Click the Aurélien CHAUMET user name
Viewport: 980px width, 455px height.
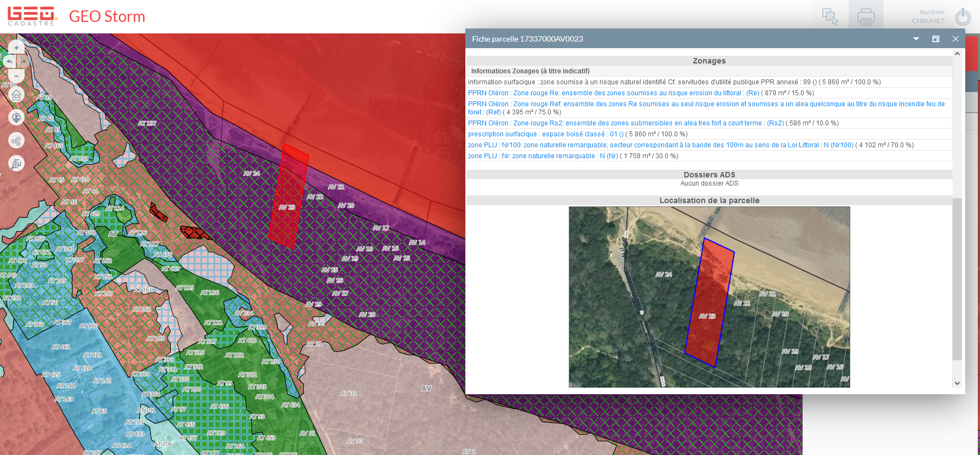pyautogui.click(x=928, y=16)
